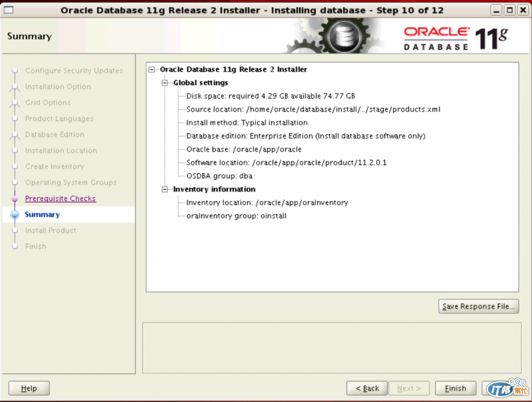Click the Oracle base path row
This screenshot has height=402, width=532.
click(x=244, y=149)
